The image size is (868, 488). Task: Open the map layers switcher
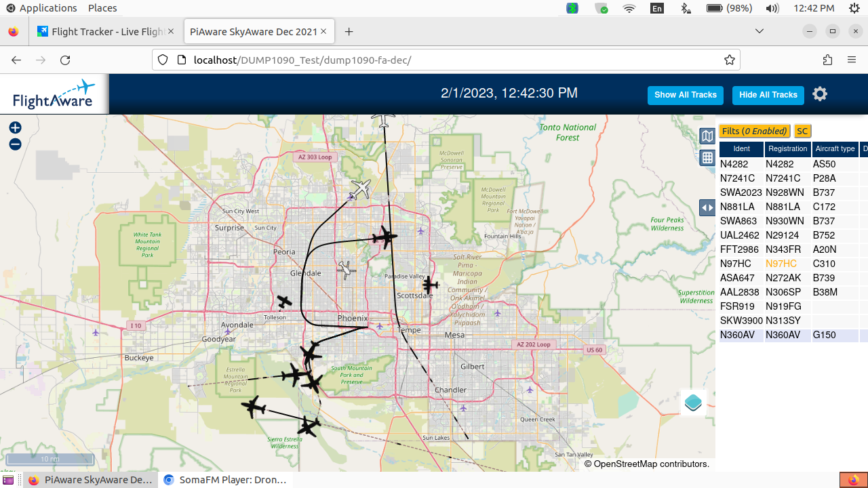[x=693, y=402]
